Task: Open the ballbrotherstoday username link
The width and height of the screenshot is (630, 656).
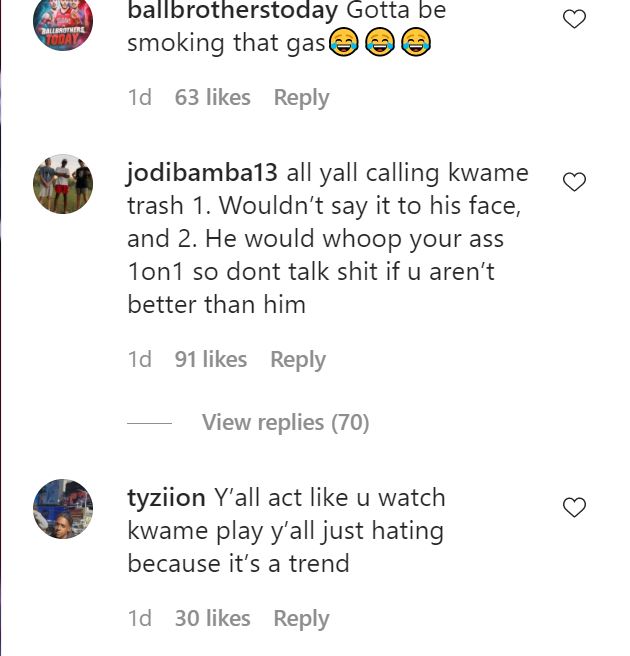Action: (231, 12)
